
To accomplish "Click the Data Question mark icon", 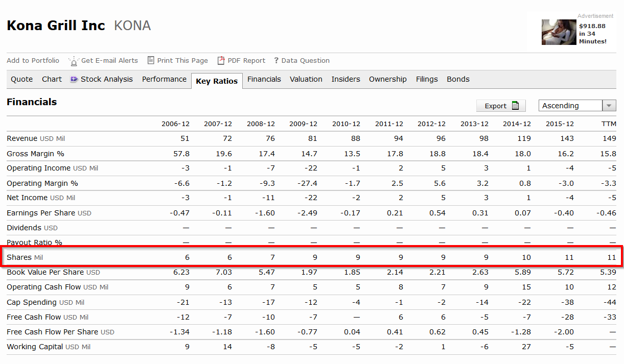I will [276, 61].
